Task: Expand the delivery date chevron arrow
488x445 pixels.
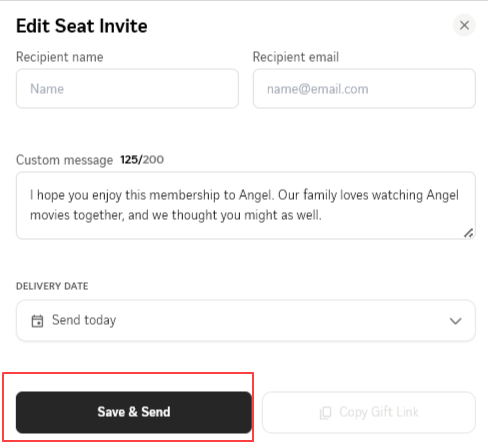Action: (x=455, y=321)
